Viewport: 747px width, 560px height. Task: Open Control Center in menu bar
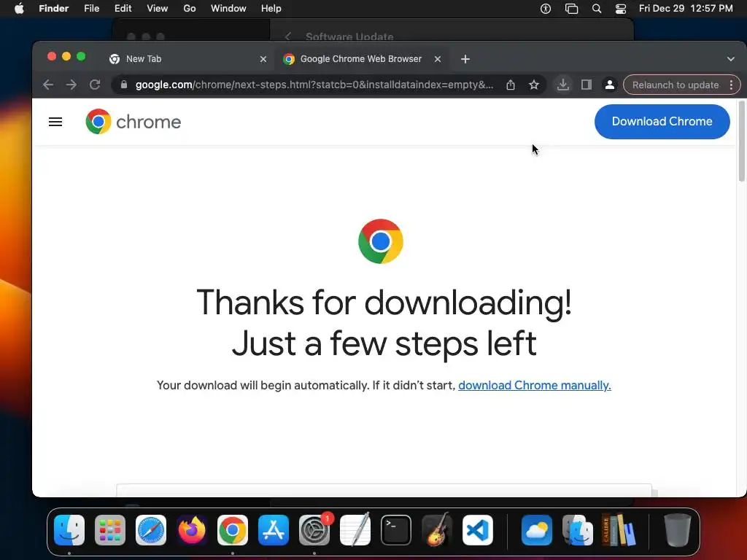(x=621, y=9)
